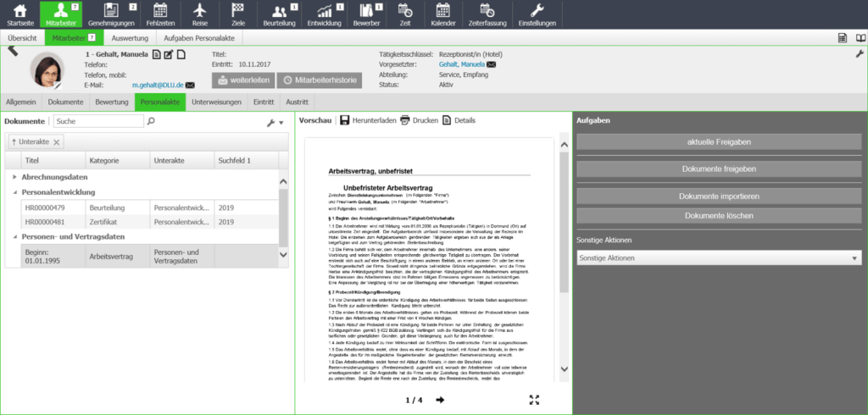Open wrench dropdown in Dokumente panel
This screenshot has height=415, width=868.
click(x=275, y=123)
